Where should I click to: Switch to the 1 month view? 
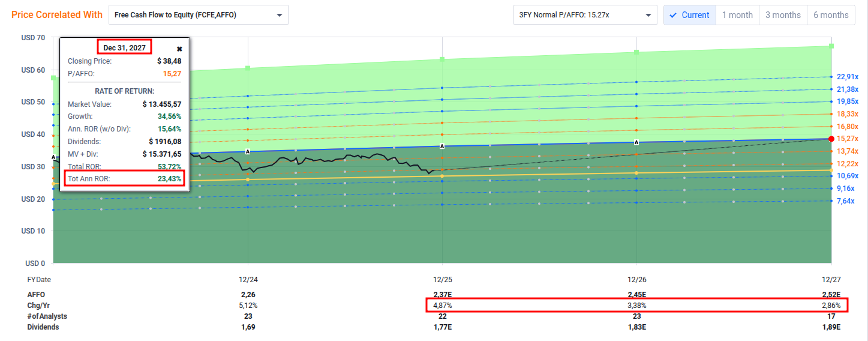(737, 15)
